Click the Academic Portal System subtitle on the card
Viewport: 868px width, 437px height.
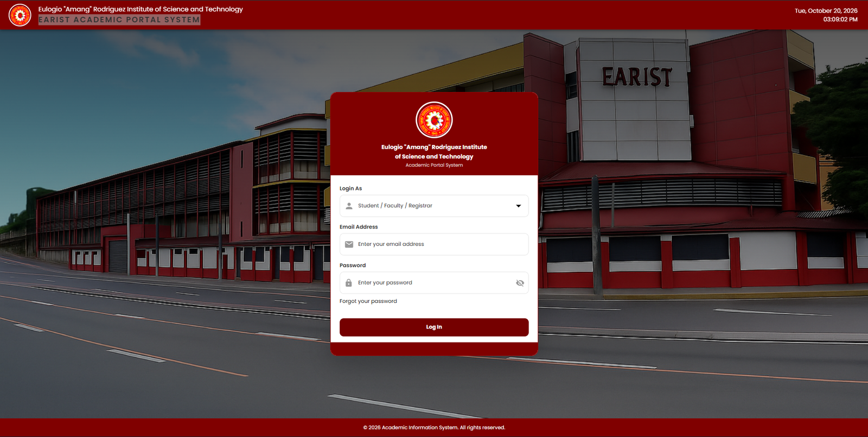(x=434, y=165)
